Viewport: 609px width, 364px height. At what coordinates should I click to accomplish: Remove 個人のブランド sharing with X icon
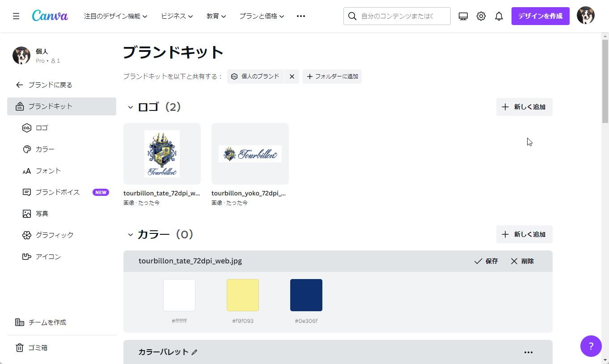(x=292, y=76)
